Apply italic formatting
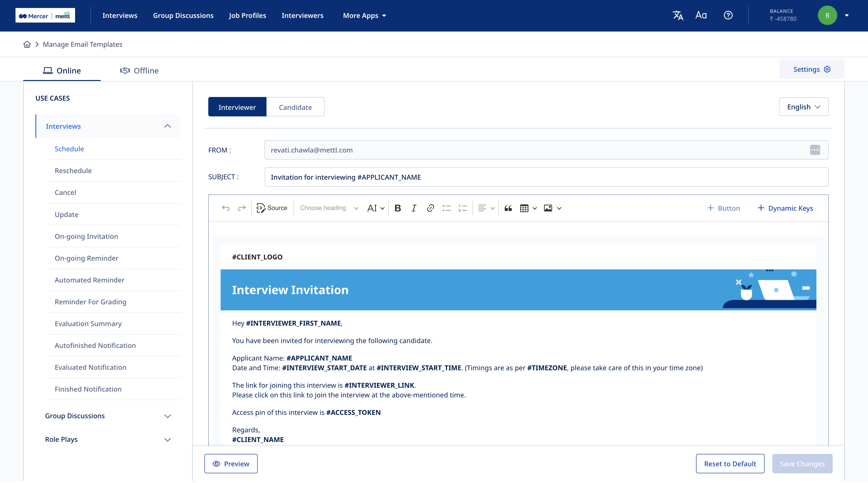The image size is (868, 483). (414, 208)
